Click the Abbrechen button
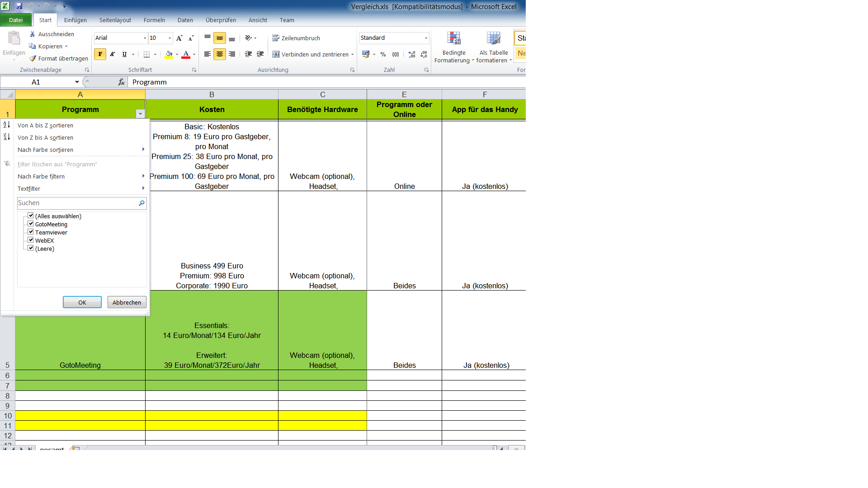The height and width of the screenshot is (488, 868). pyautogui.click(x=127, y=302)
